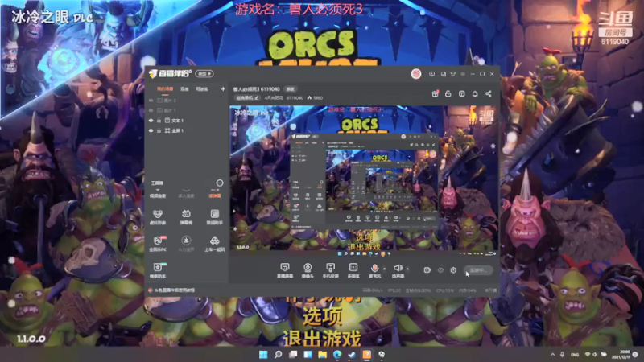Open the virtual avatar (虚拟形象) tool
Viewport: 644px width, 362px height.
(157, 217)
